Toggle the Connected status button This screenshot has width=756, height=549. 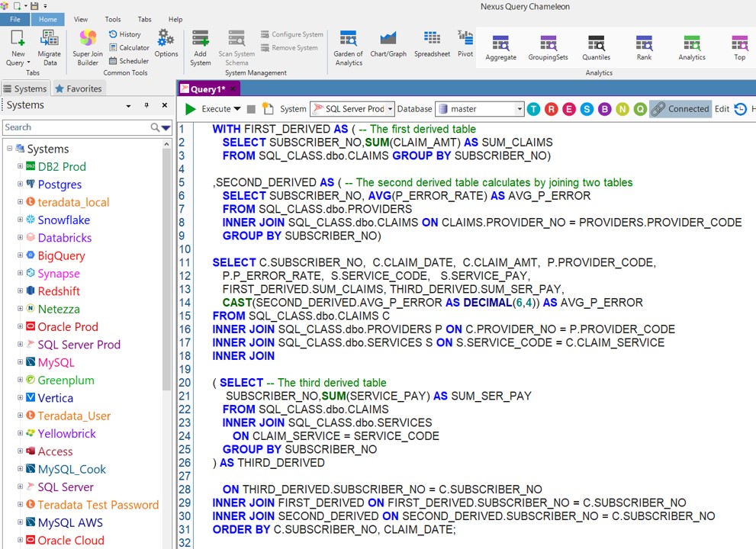[680, 109]
